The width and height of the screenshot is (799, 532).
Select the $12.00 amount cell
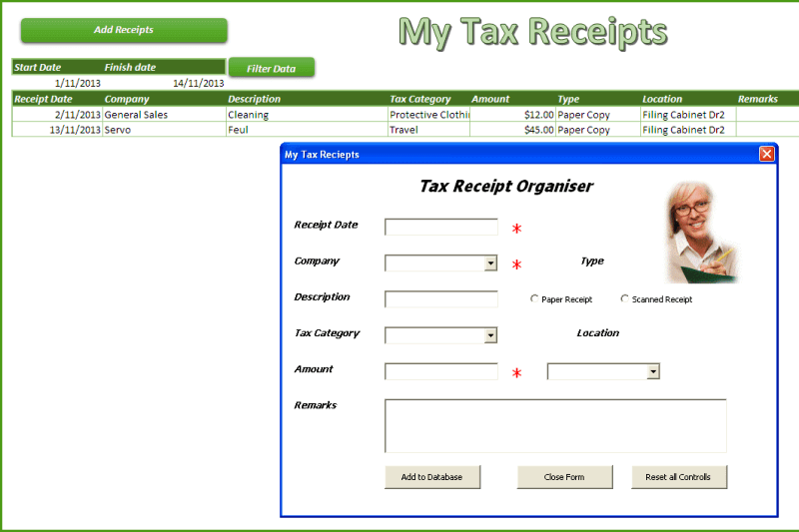coord(512,115)
